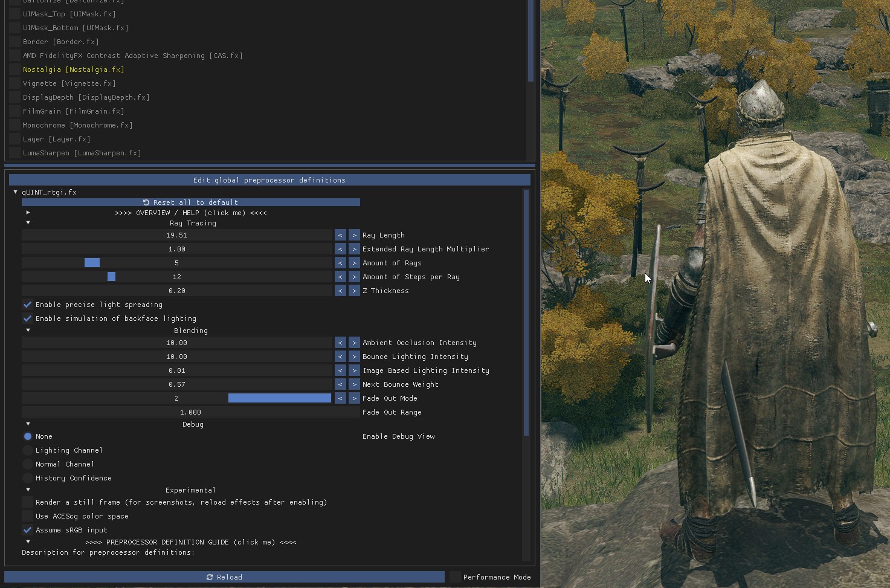Decrease Bounce Lighting Intensity arrow
The width and height of the screenshot is (890, 588).
click(340, 357)
